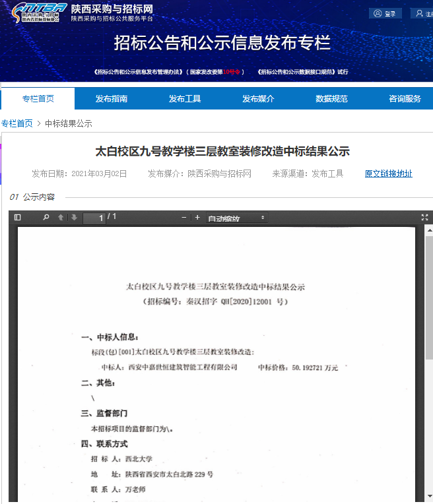This screenshot has width=433, height=504.
Task: Click the 登录 login button
Action: (x=385, y=13)
